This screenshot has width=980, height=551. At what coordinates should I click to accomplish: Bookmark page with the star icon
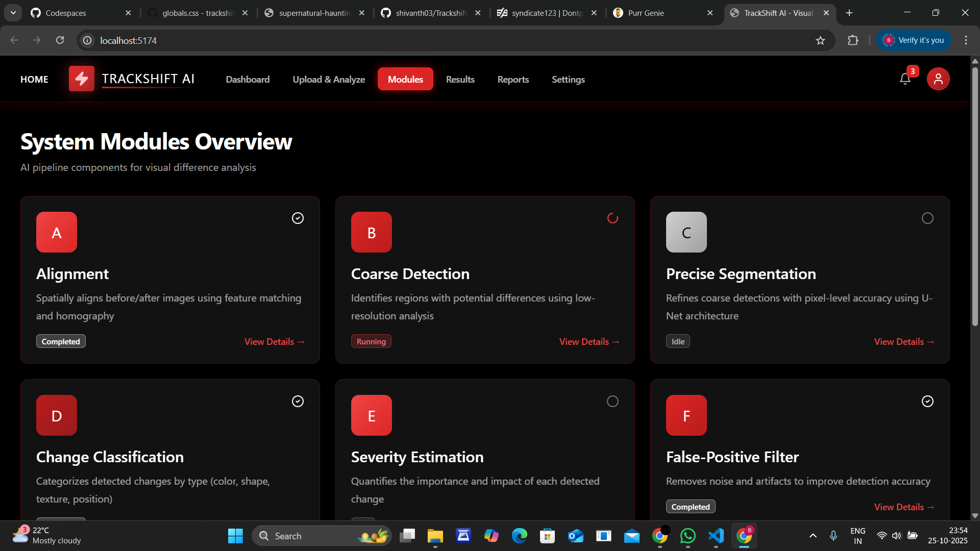tap(820, 40)
